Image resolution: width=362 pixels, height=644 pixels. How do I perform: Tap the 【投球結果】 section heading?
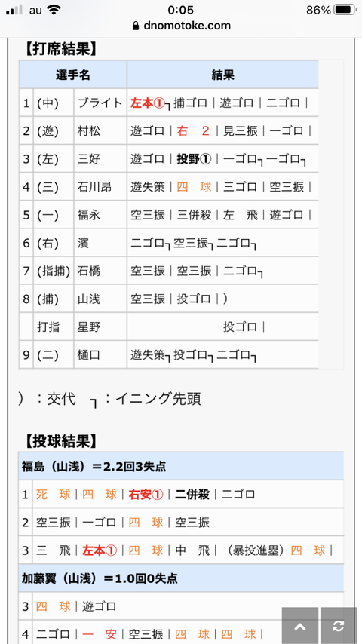(61, 441)
